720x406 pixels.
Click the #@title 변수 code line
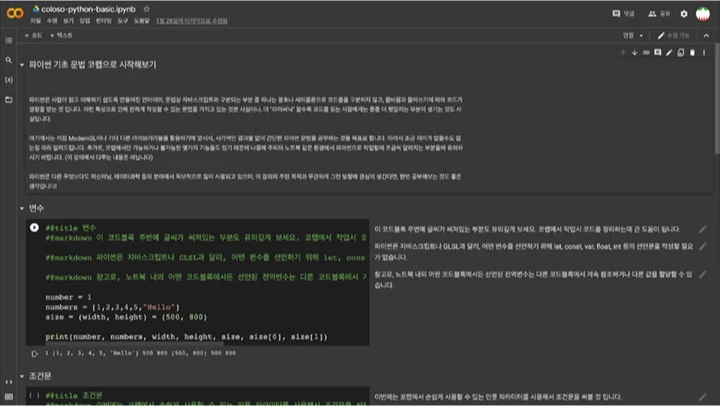click(70, 228)
